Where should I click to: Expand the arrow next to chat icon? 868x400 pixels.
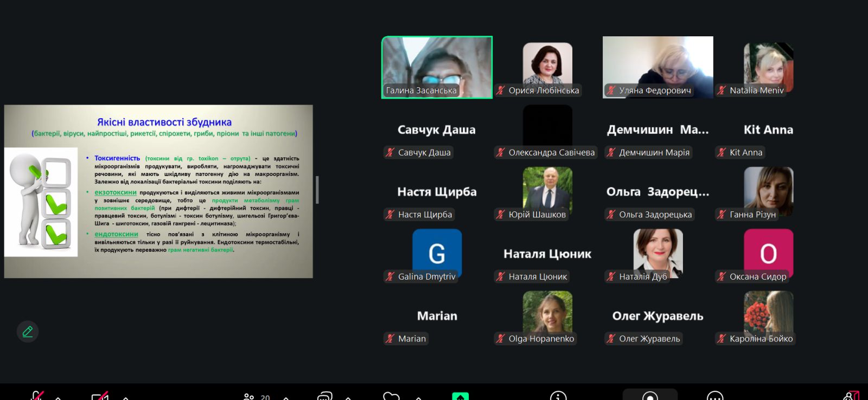click(x=348, y=398)
